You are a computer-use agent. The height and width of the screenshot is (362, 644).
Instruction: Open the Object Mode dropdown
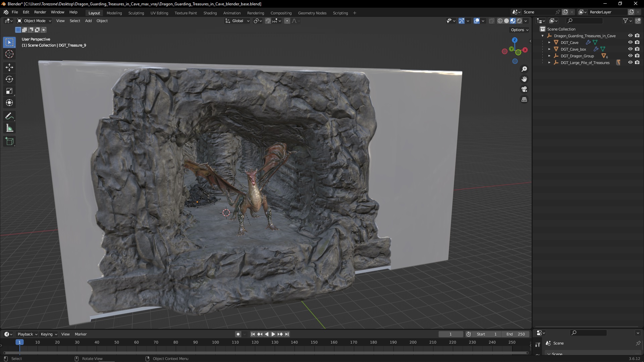[34, 21]
